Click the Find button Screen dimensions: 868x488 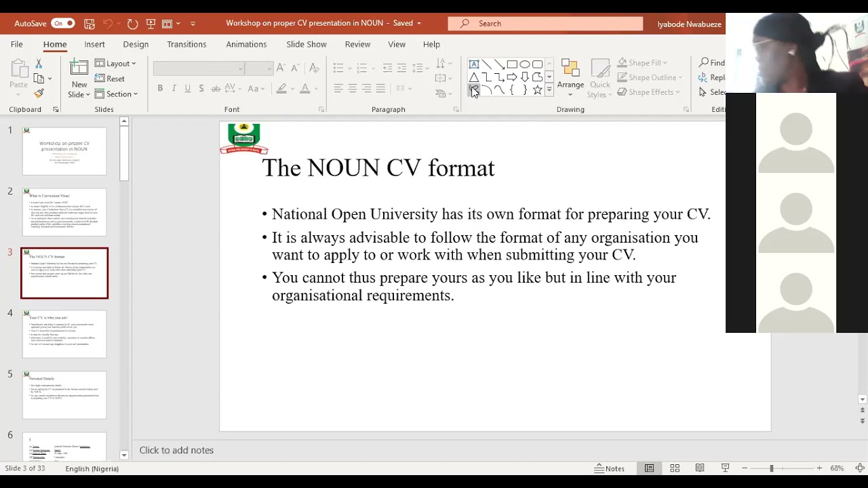712,63
